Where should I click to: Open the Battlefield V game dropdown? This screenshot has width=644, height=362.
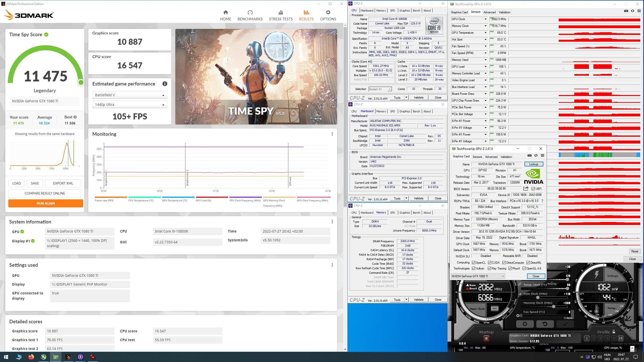pyautogui.click(x=130, y=95)
